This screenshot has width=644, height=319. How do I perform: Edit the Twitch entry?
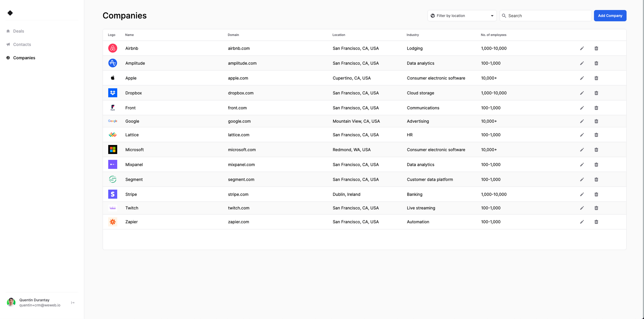(x=582, y=208)
